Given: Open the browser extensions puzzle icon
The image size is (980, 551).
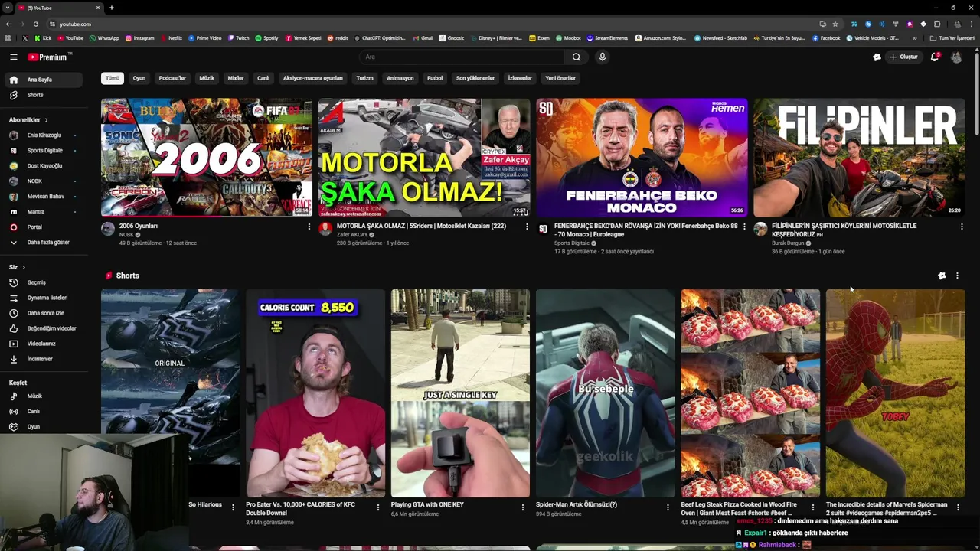Looking at the screenshot, I should (x=936, y=24).
